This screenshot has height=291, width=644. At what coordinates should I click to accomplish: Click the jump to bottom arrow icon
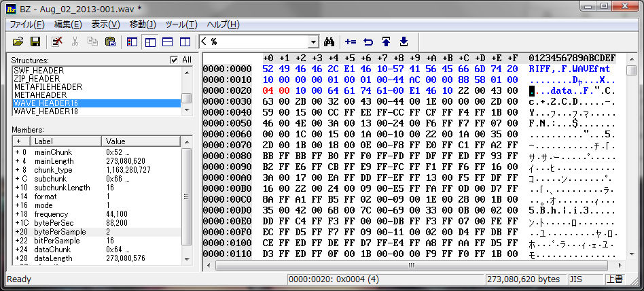[404, 42]
